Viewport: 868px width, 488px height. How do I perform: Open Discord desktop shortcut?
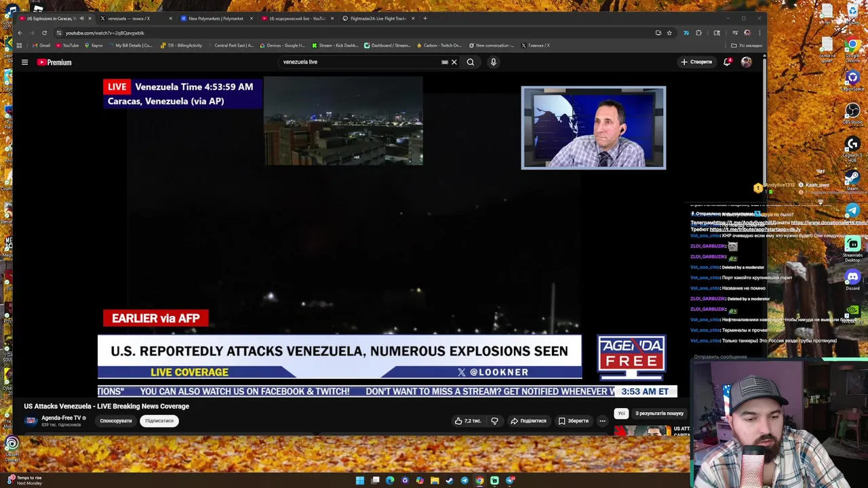tap(852, 279)
